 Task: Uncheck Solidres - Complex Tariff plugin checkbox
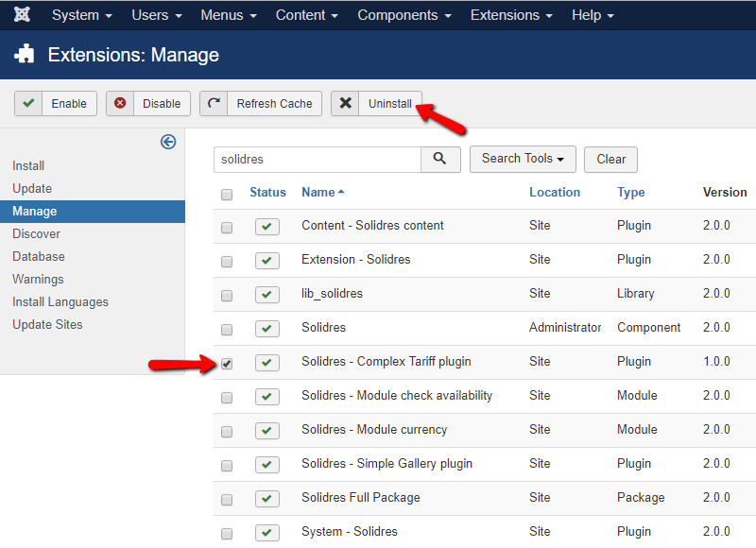227,363
